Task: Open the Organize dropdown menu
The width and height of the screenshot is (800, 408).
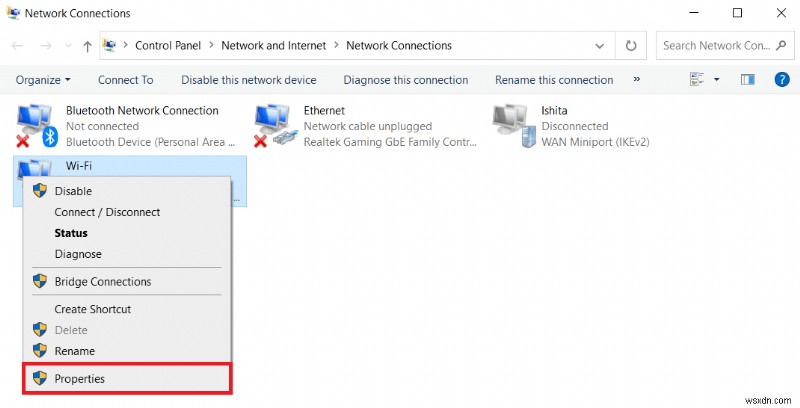Action: (x=43, y=80)
